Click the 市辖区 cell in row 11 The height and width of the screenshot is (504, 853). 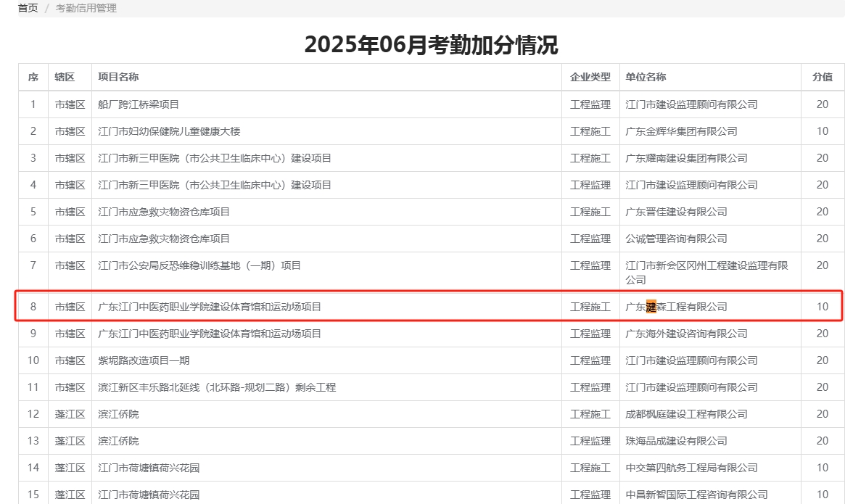point(70,387)
